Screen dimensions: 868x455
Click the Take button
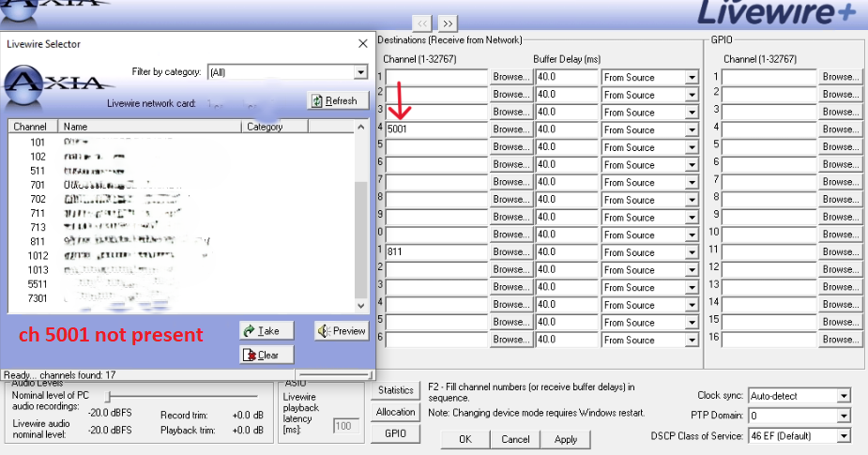click(x=266, y=331)
